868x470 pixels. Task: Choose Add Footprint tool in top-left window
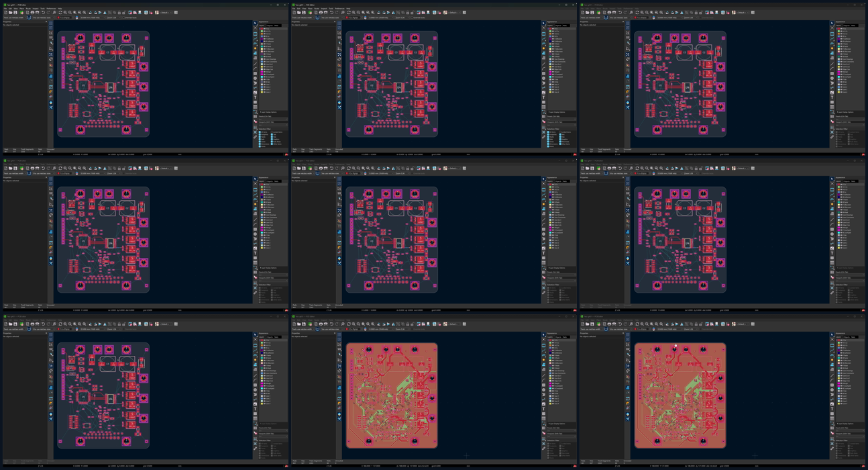click(255, 34)
